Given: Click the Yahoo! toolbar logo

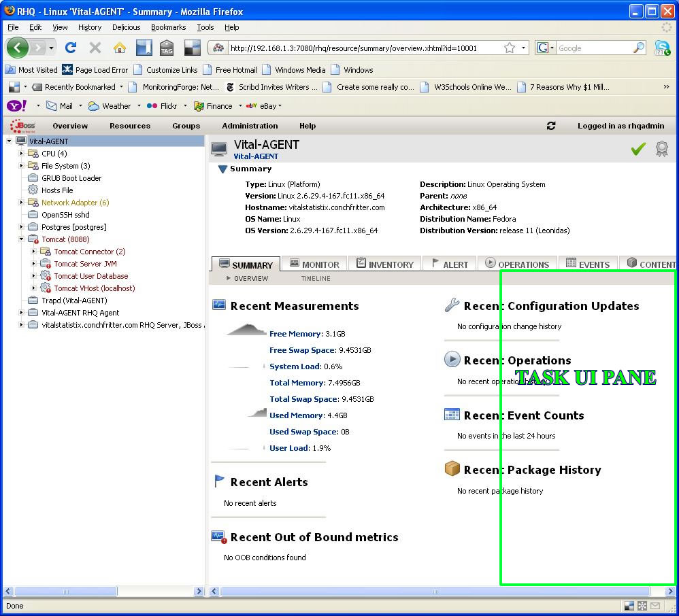Looking at the screenshot, I should coord(17,105).
